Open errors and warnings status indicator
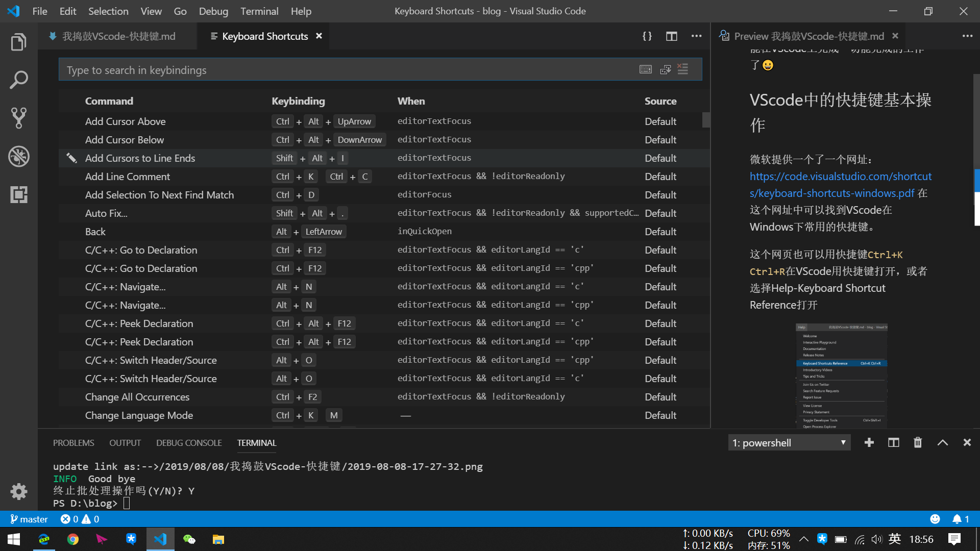Screen dimensions: 980x551 tap(80, 519)
